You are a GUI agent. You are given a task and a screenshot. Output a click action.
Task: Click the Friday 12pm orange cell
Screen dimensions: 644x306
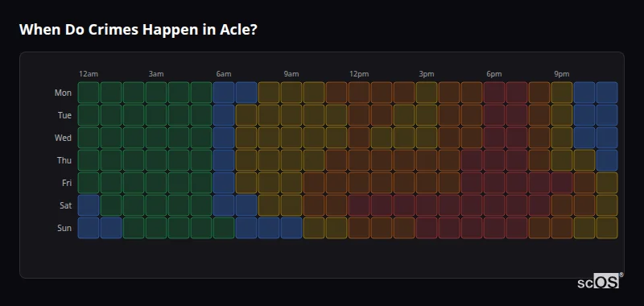click(x=359, y=183)
